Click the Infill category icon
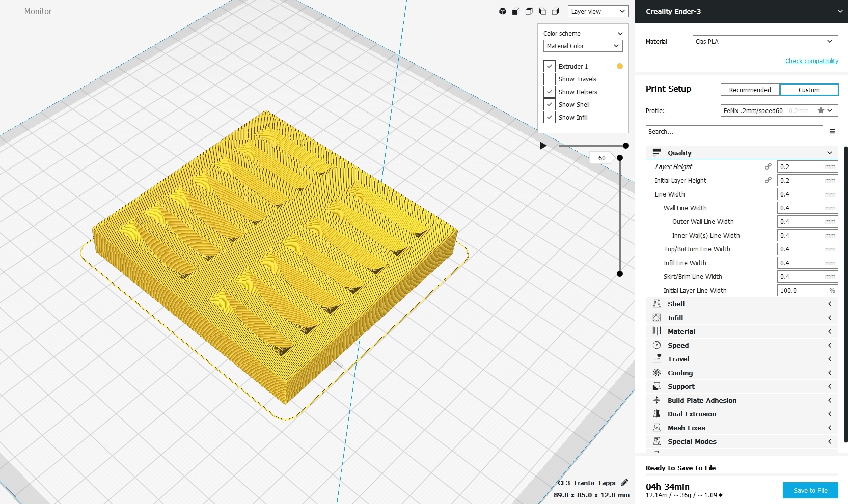The height and width of the screenshot is (504, 848). (x=656, y=318)
